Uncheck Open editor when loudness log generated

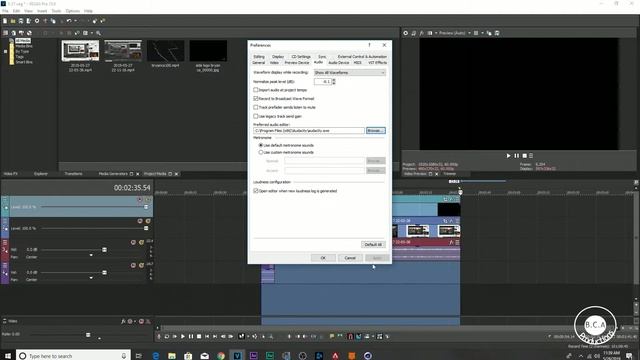(x=256, y=191)
